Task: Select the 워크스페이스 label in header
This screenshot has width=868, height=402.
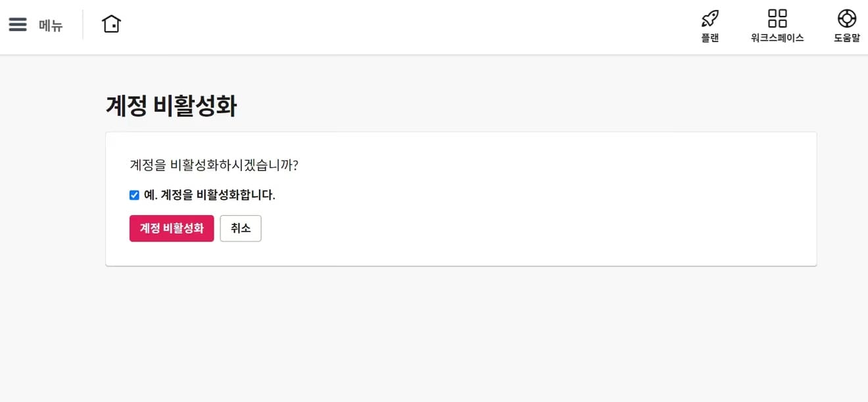Action: [777, 38]
